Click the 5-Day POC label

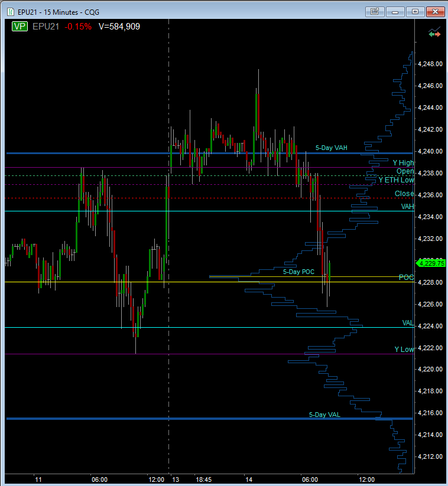tap(298, 272)
